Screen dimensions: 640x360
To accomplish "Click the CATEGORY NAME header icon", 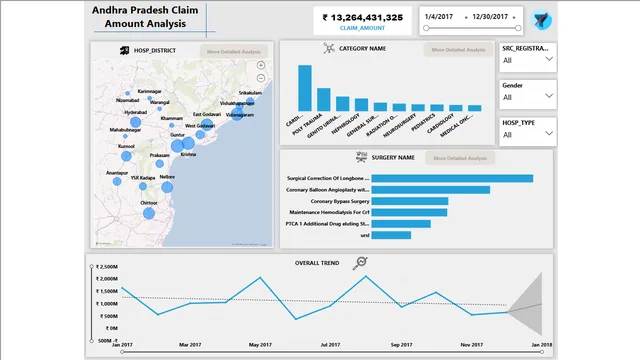I will pyautogui.click(x=329, y=48).
